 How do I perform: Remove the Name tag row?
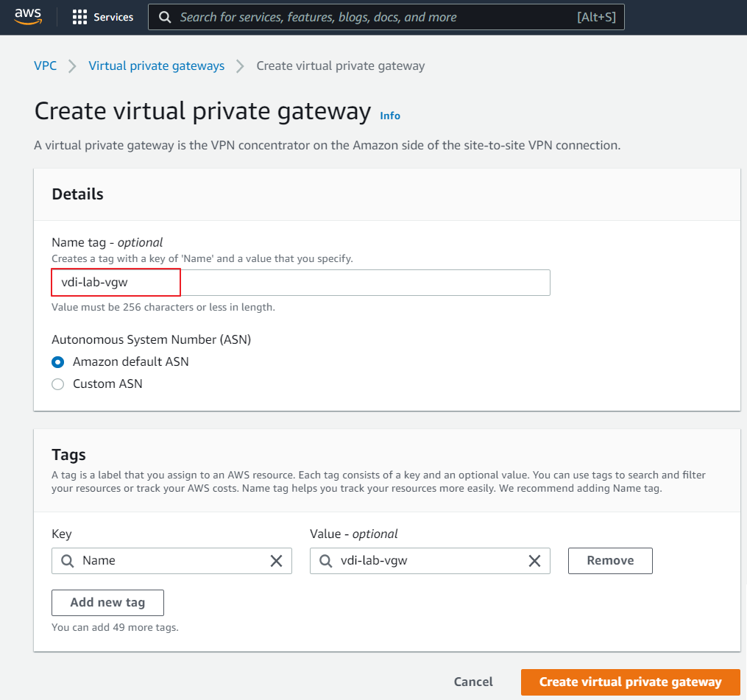pos(609,561)
